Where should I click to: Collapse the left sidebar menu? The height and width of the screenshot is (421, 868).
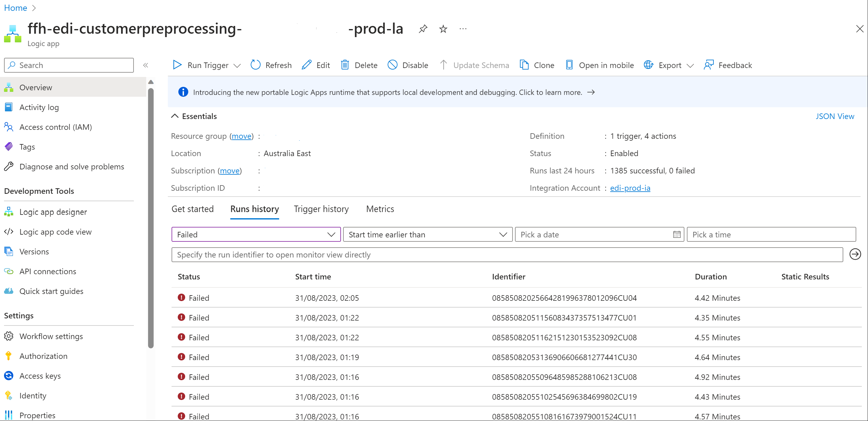click(146, 66)
